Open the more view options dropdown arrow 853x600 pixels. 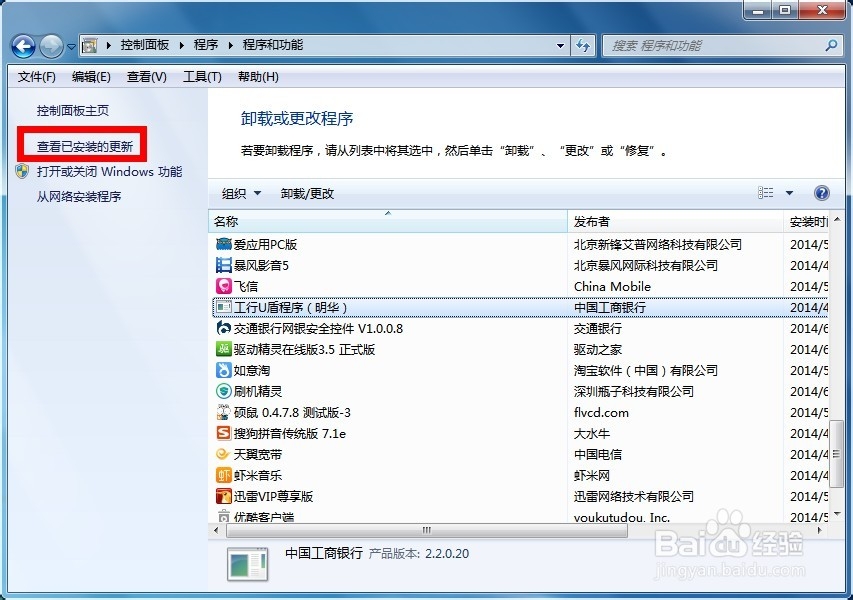coord(789,193)
